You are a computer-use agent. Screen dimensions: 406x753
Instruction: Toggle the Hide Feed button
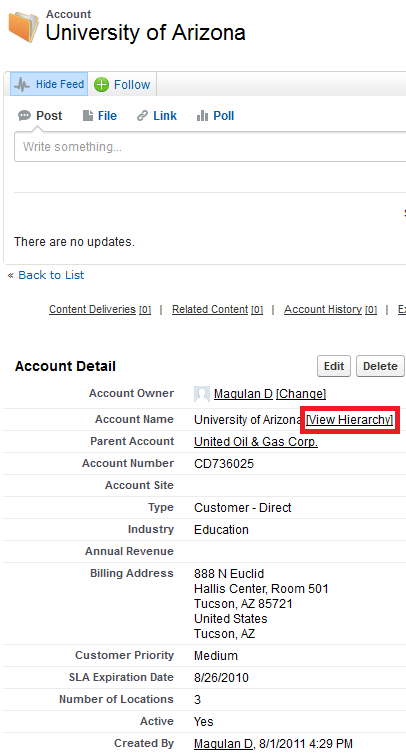tap(49, 85)
